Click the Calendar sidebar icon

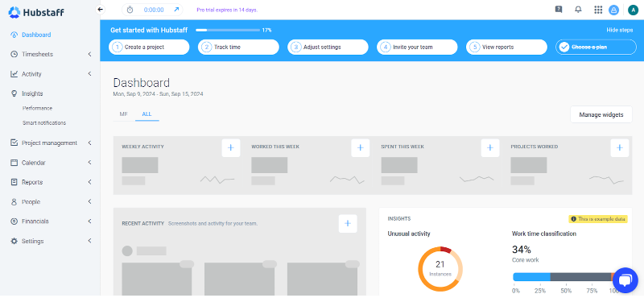pos(14,163)
